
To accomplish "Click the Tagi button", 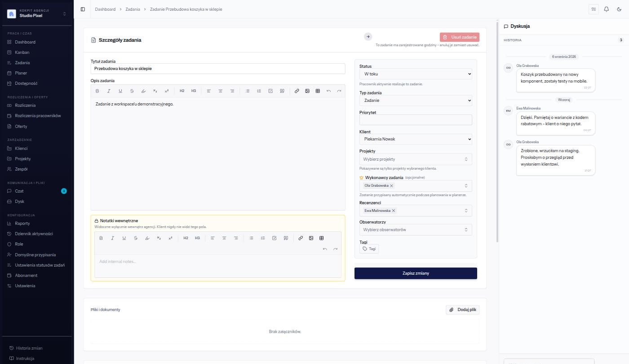I will click(369, 249).
